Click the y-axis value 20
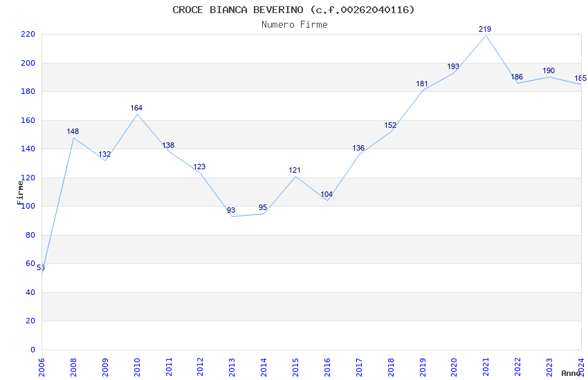 (30, 321)
